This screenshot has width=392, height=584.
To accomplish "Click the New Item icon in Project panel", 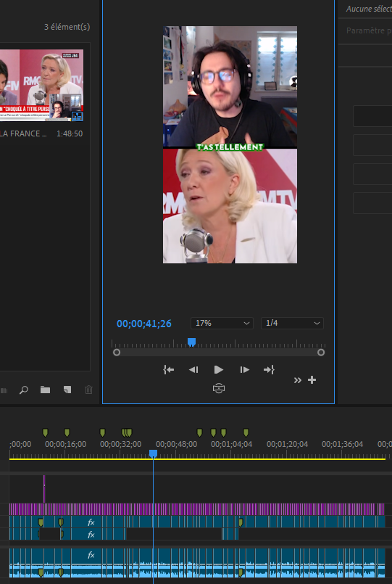I will [67, 390].
